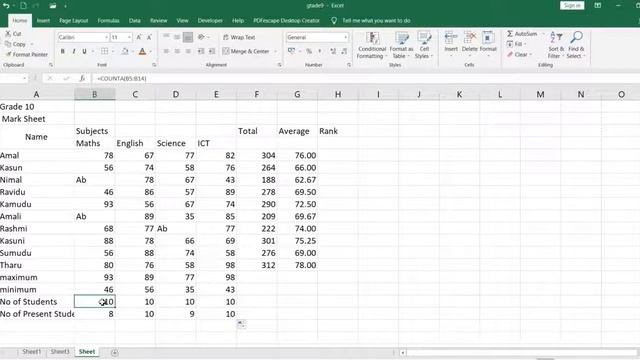Screen dimensions: 640x360
Task: Click the Font Color red A swatch
Action: point(142,51)
